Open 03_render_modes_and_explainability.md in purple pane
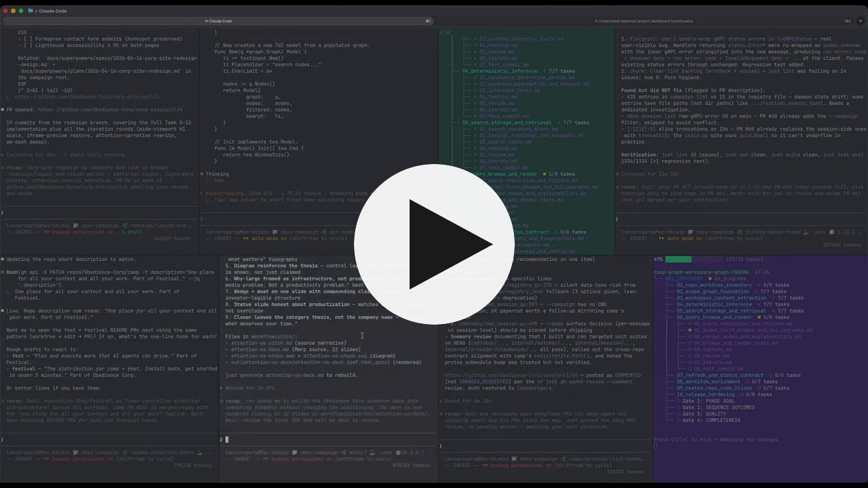This screenshot has width=868, height=488. [x=746, y=336]
